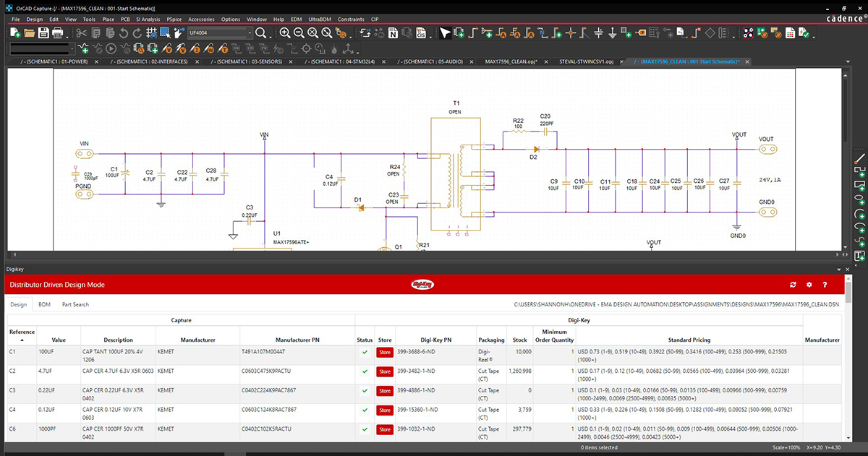The width and height of the screenshot is (868, 456).
Task: Collapse the Digikey panel with its chevron
Action: (838, 269)
